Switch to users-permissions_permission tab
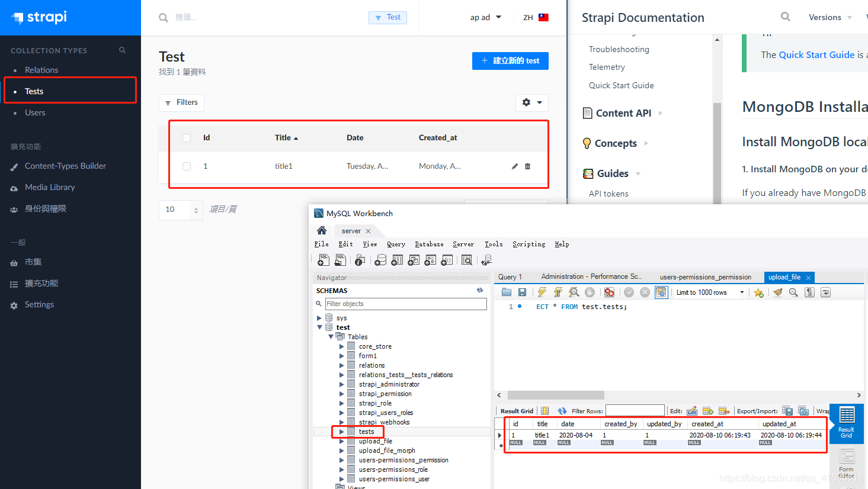Viewport: 868px width, 489px height. [x=706, y=276]
